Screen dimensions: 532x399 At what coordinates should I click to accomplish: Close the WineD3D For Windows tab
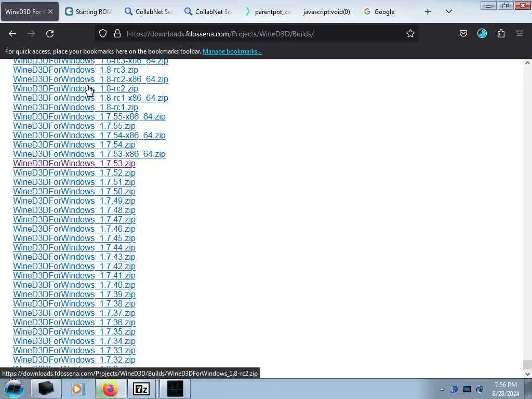tap(50, 11)
